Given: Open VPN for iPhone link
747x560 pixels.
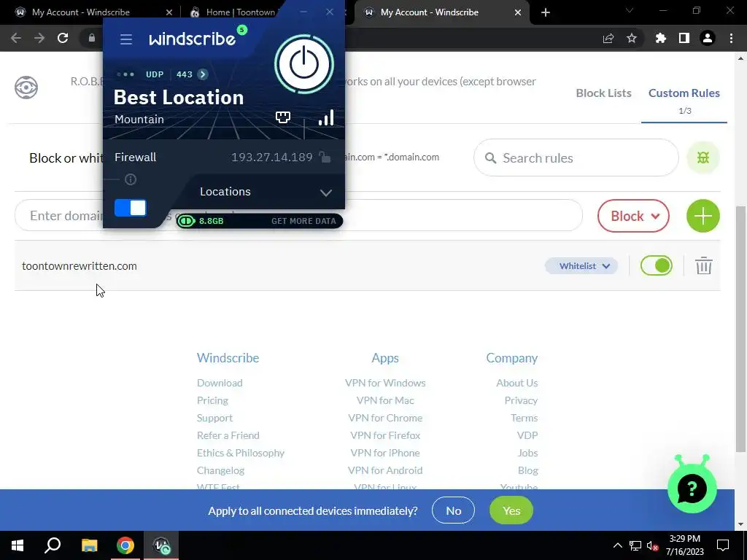Looking at the screenshot, I should tap(385, 453).
